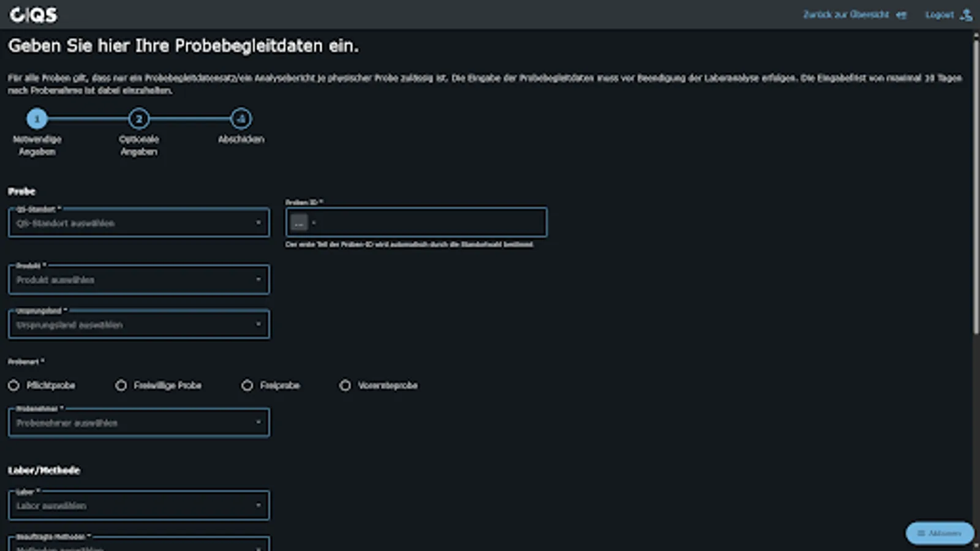Open the Ursprungsland auswählen dropdown
The image size is (980, 551).
(x=139, y=324)
